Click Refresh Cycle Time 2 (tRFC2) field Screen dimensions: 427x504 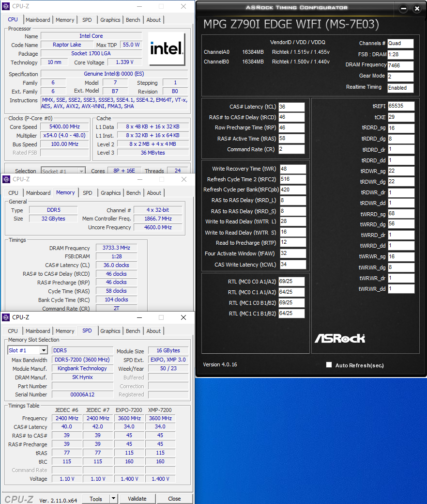[x=293, y=179]
